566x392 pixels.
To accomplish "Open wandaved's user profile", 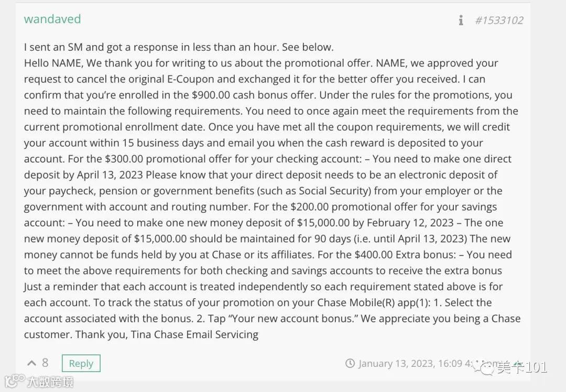I will [x=52, y=19].
